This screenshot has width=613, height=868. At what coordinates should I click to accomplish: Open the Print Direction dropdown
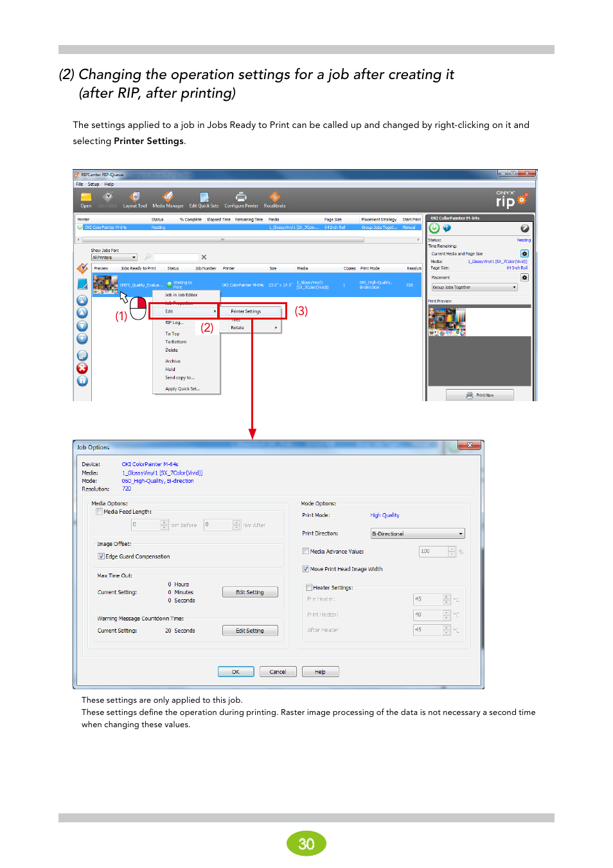click(418, 534)
